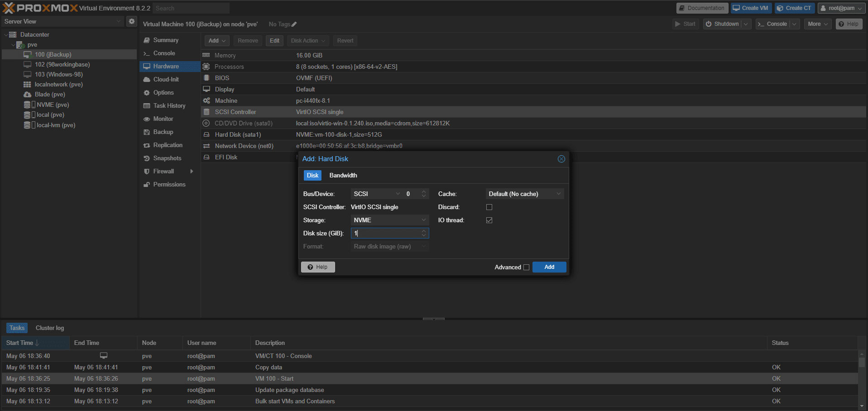Open NVME (pve) storage
This screenshot has height=411, width=868.
pos(53,105)
